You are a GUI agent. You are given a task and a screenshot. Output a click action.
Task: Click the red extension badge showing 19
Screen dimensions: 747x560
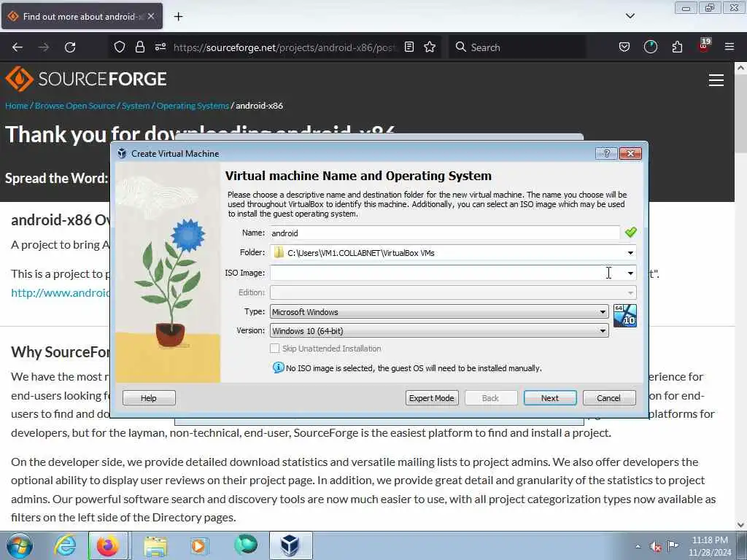pyautogui.click(x=704, y=46)
